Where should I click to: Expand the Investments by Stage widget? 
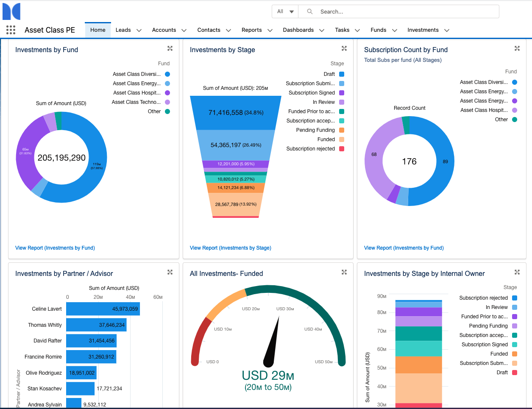point(344,48)
